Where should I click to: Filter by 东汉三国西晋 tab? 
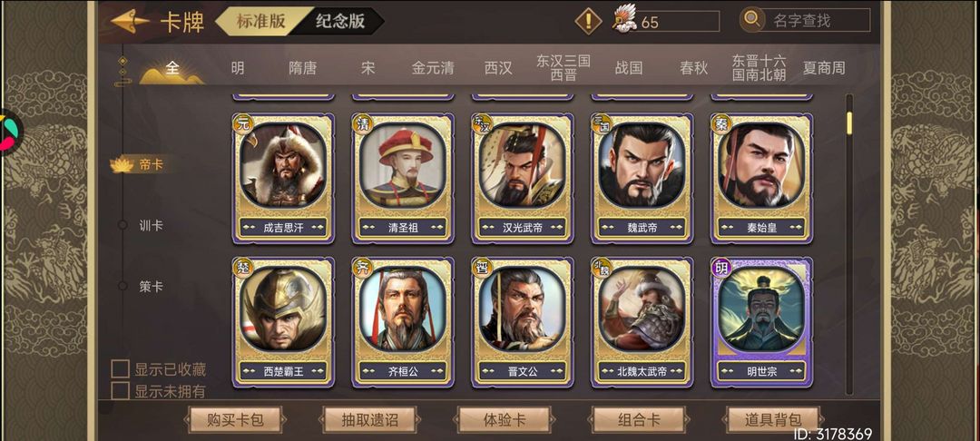(x=563, y=68)
